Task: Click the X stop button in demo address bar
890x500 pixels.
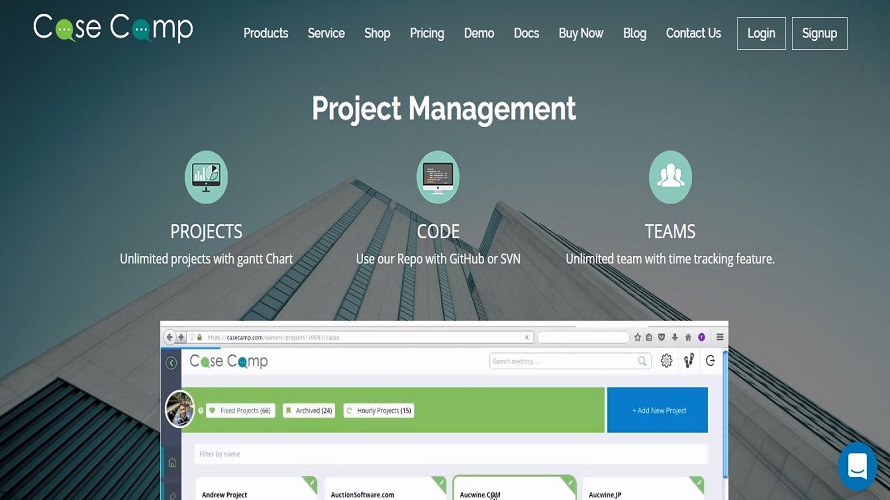Action: tap(527, 337)
